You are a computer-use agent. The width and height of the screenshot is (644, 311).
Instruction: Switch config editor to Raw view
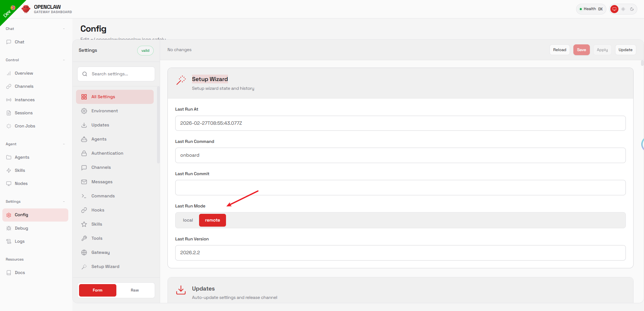(135, 290)
